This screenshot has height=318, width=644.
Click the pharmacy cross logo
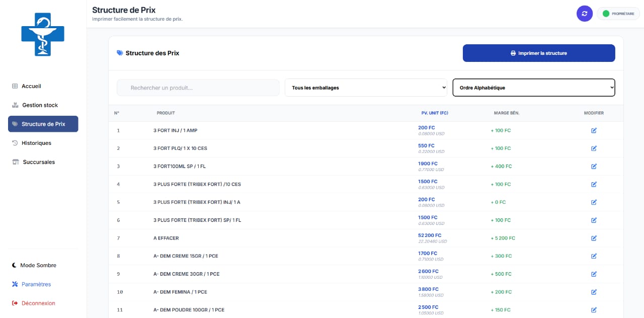tap(43, 34)
